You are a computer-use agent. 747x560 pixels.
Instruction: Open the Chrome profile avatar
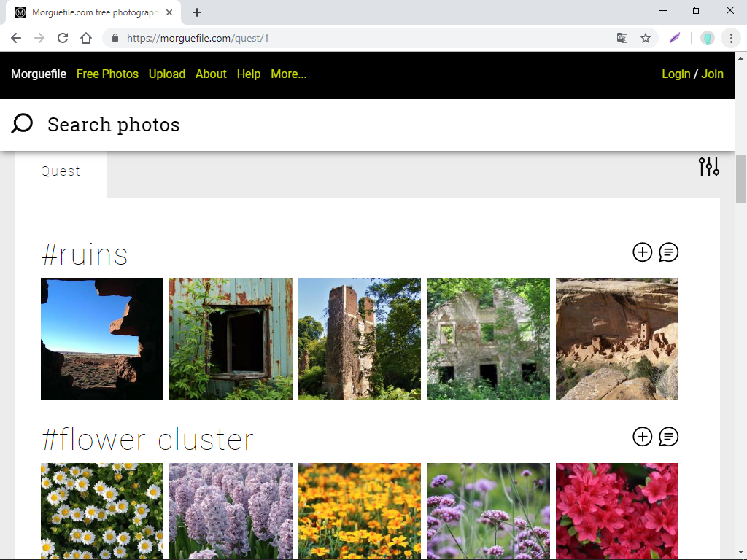point(708,38)
